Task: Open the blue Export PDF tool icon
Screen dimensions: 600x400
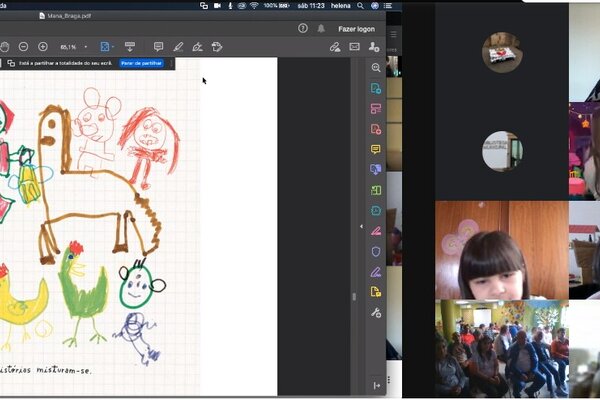Action: pos(376,88)
